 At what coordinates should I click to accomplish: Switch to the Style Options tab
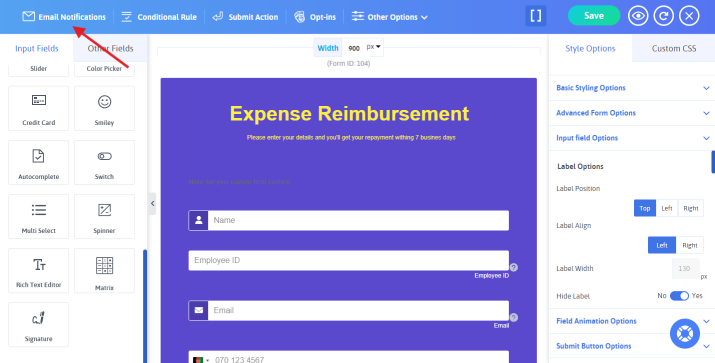tap(590, 48)
